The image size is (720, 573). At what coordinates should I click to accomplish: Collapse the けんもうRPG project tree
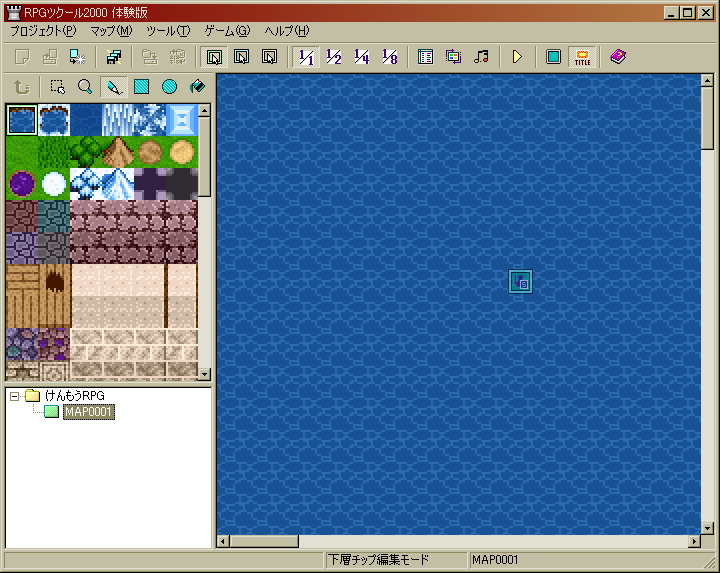tap(15, 396)
